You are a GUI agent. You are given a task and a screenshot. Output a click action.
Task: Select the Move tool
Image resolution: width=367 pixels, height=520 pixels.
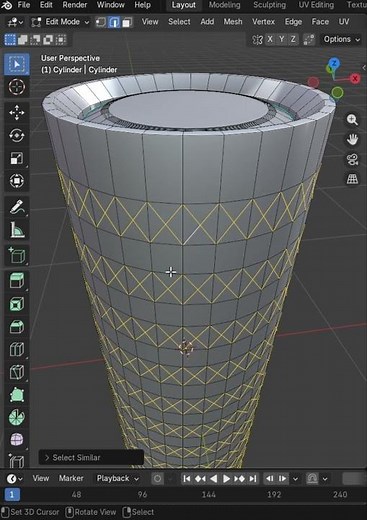[x=17, y=113]
